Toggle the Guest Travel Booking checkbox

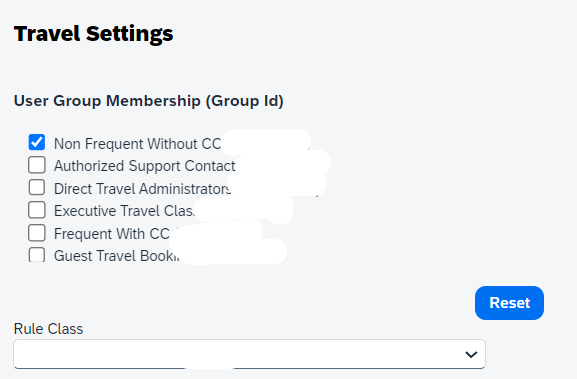coord(37,255)
